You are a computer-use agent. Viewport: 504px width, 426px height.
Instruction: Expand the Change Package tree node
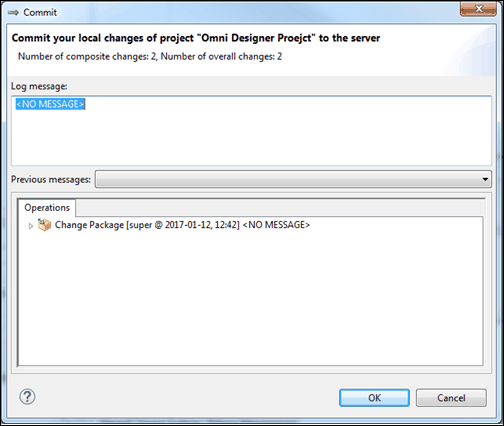pos(31,226)
